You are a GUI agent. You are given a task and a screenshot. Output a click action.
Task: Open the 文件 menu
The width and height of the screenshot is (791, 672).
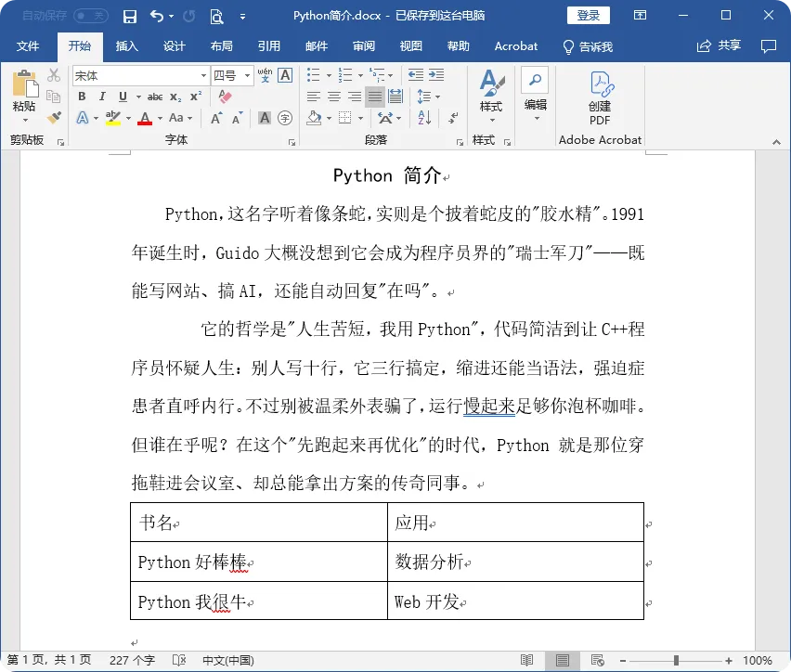click(28, 46)
